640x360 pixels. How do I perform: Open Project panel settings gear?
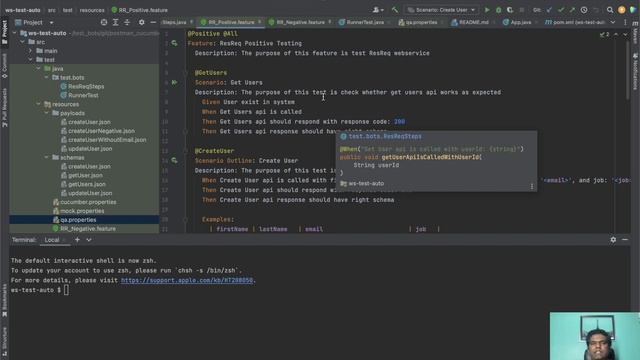tap(141, 22)
